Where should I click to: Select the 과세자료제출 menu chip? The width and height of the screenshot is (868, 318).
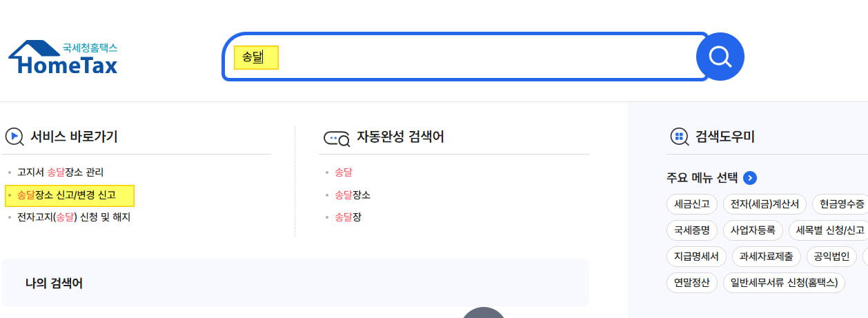pyautogui.click(x=766, y=257)
